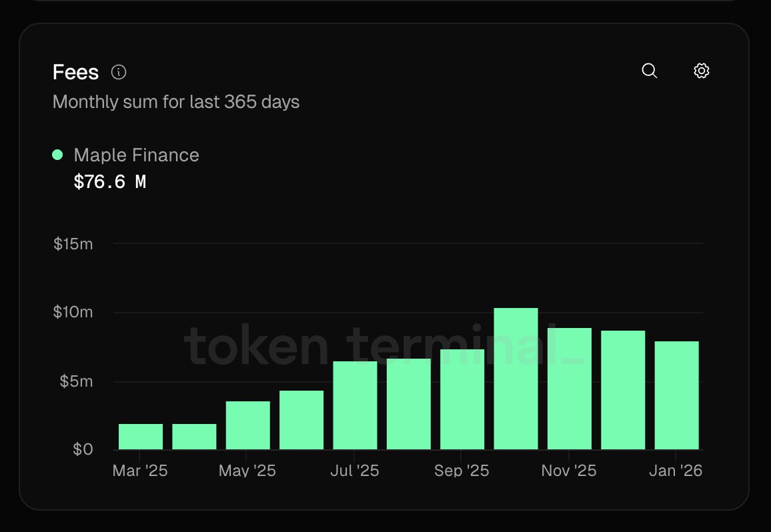Select the Mar '25 bar
This screenshot has height=532, width=771.
tap(141, 437)
